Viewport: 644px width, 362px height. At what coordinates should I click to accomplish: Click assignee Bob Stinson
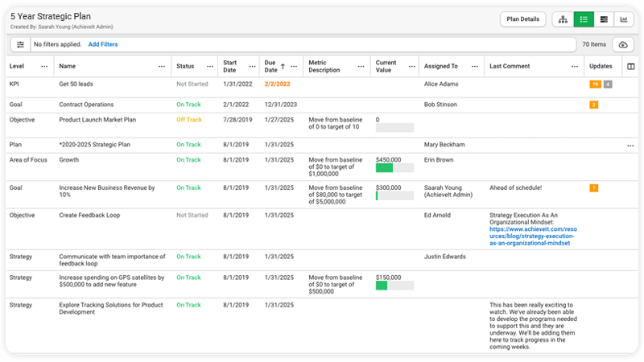coord(440,105)
